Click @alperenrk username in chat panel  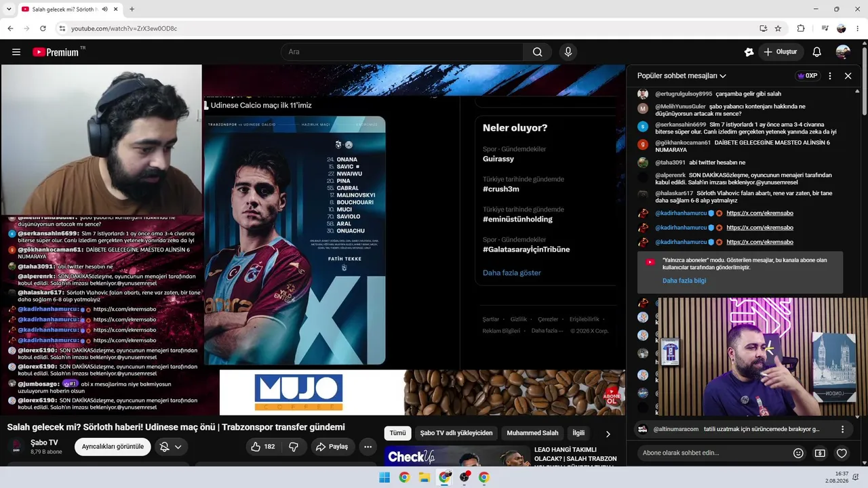[670, 176]
